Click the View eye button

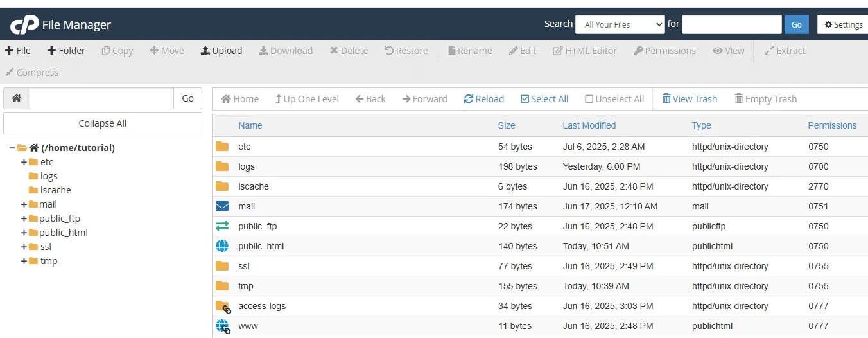pyautogui.click(x=729, y=51)
